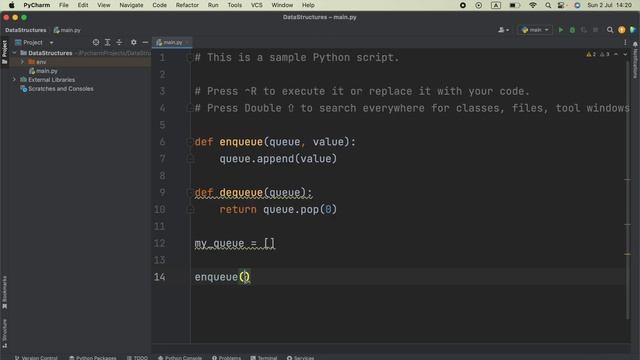Select opened file with the target locate icon
The image size is (640, 360).
(96, 42)
